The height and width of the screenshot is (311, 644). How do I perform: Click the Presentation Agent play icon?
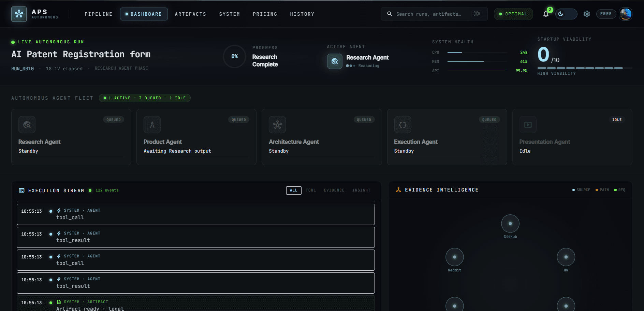pos(528,125)
